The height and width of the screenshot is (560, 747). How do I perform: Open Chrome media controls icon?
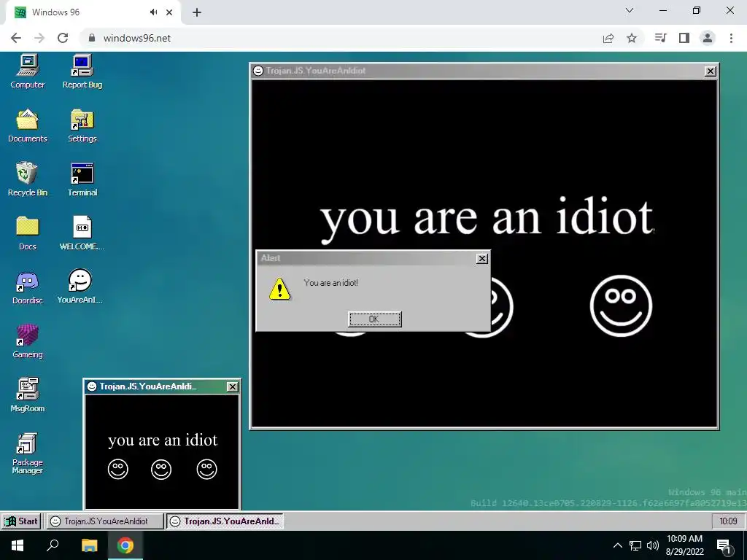tap(660, 38)
